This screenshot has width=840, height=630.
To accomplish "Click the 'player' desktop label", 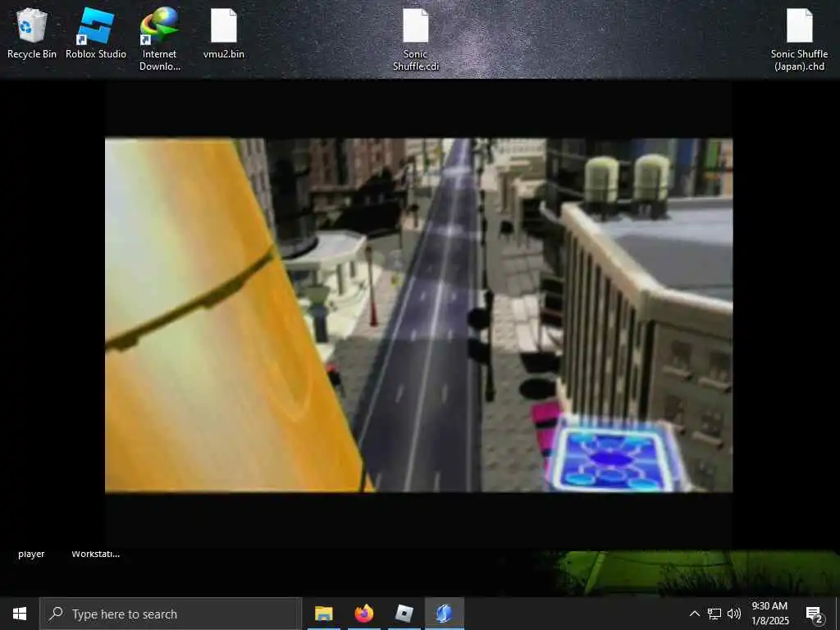I will click(31, 554).
